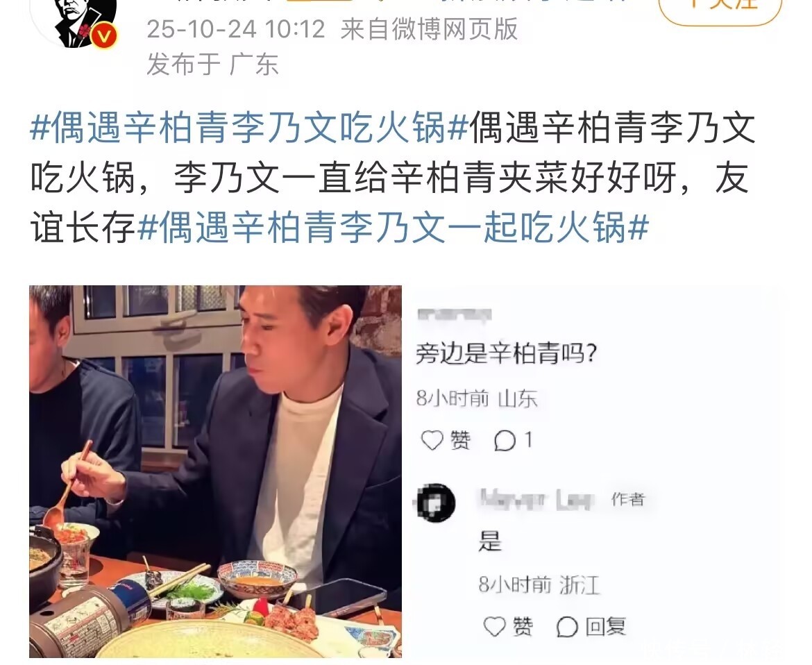Image resolution: width=812 pixels, height=665 pixels.
Task: Like the reply 是 with heart icon
Action: coord(494,628)
